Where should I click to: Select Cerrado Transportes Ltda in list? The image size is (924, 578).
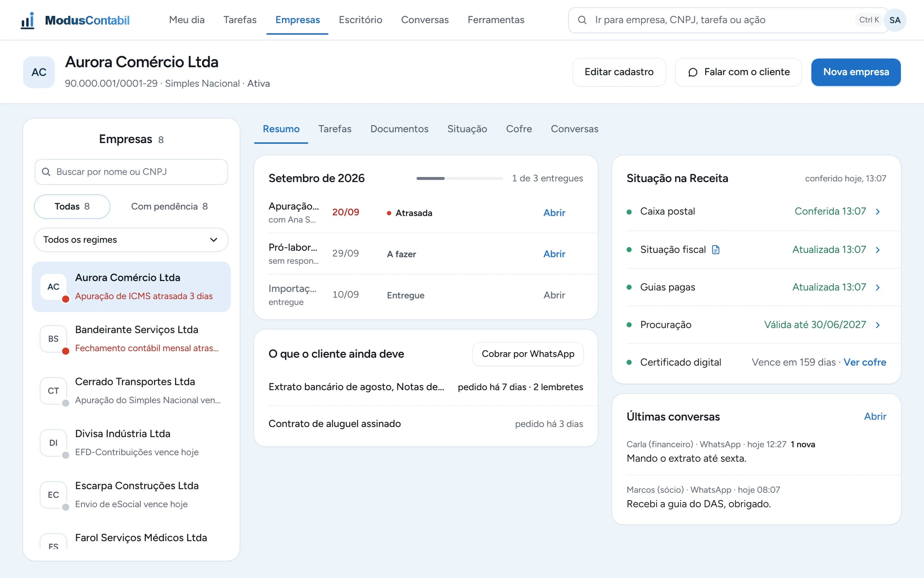[131, 391]
